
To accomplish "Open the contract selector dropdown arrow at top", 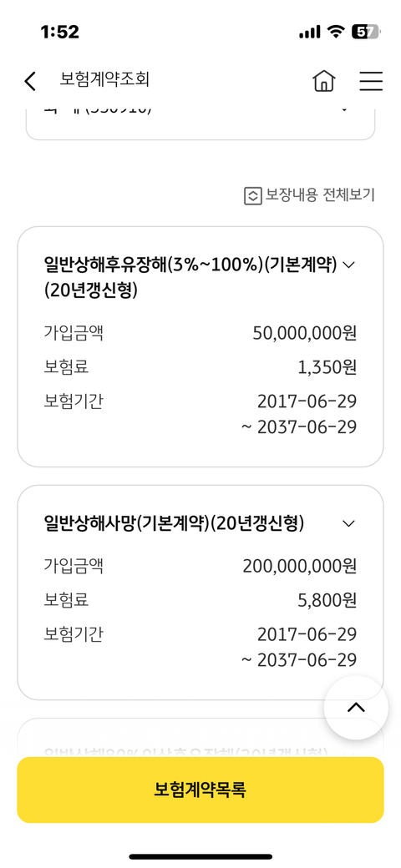I will (344, 110).
